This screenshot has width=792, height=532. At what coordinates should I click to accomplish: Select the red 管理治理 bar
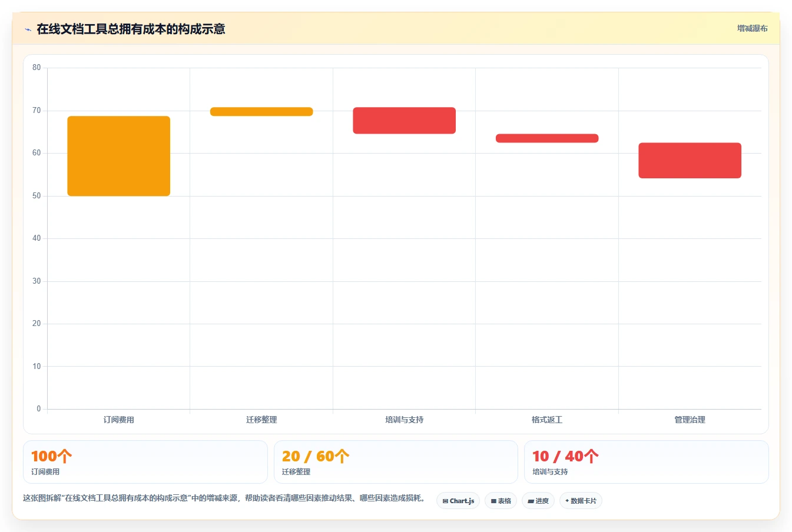[x=690, y=160]
